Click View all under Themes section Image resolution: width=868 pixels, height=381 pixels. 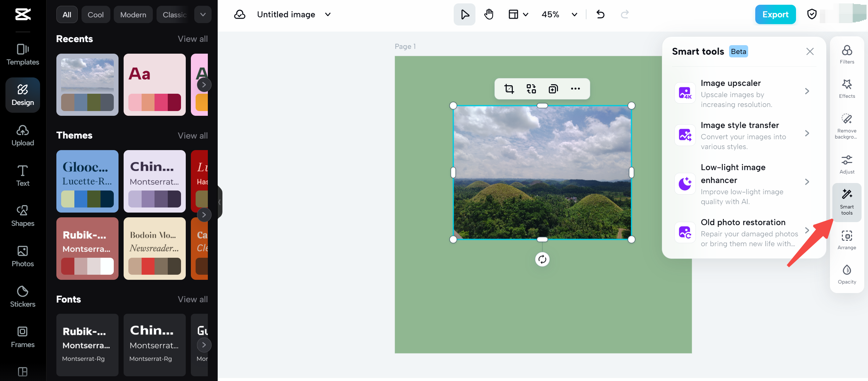(193, 135)
